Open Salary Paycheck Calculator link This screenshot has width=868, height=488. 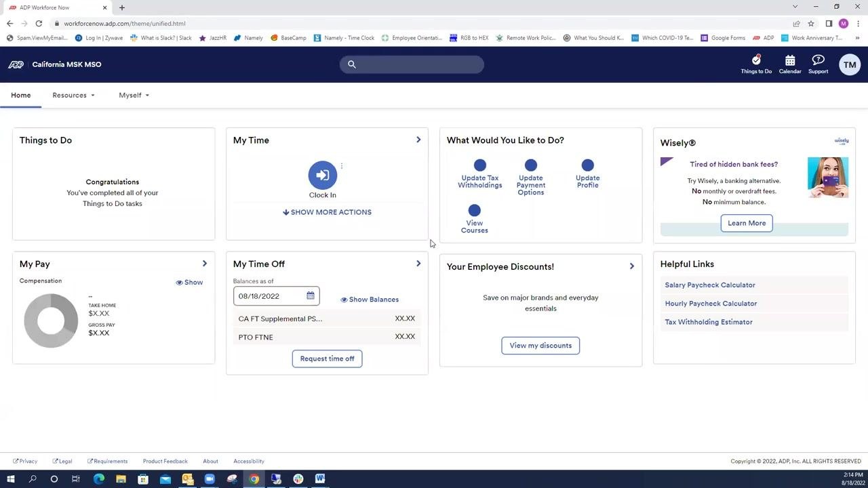(710, 285)
